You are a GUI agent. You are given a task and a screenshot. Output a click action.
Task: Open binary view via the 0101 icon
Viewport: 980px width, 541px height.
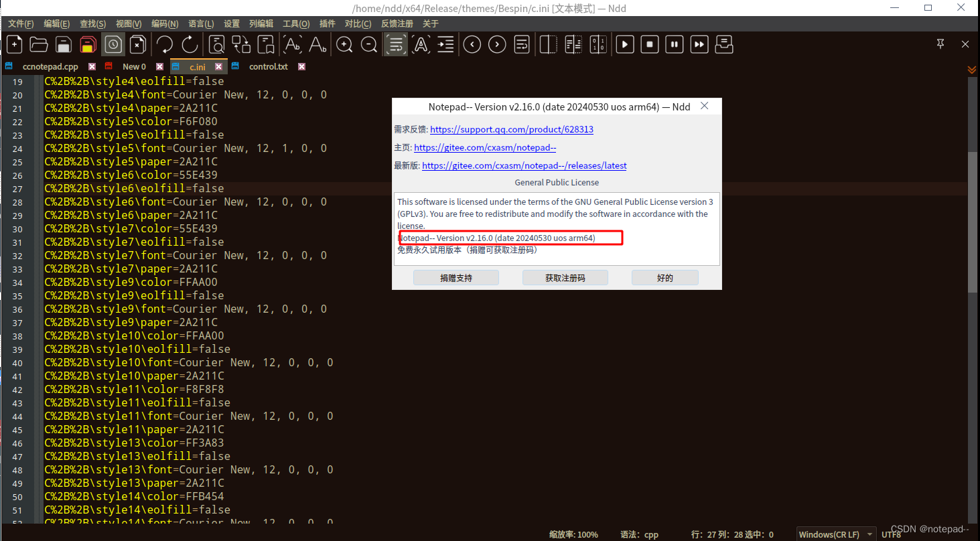(598, 44)
